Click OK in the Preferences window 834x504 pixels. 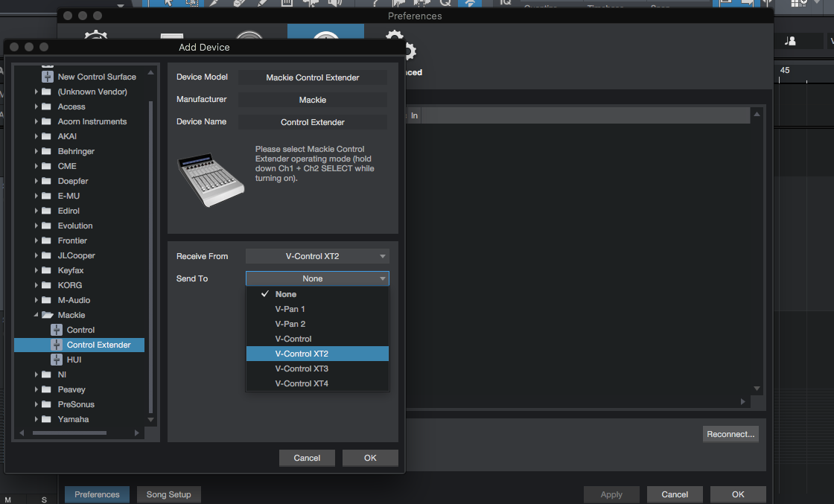(x=738, y=494)
